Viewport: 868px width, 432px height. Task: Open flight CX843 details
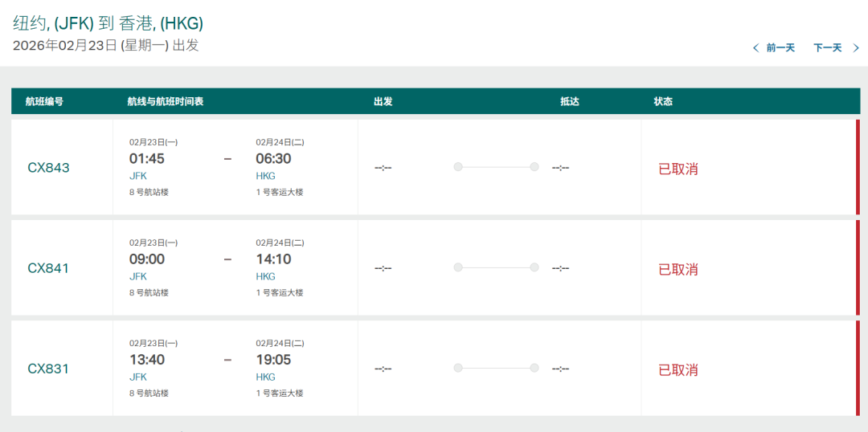48,168
